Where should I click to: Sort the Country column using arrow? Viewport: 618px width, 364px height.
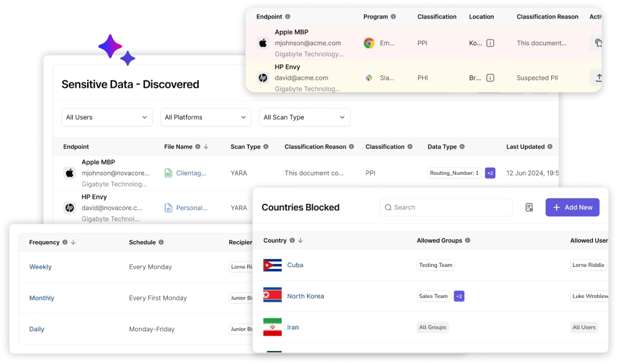(x=300, y=240)
